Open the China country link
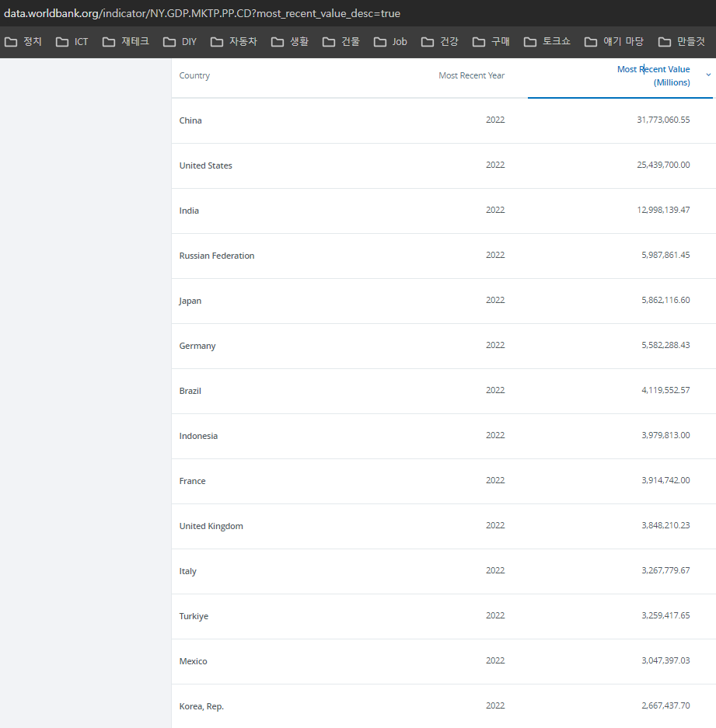716x728 pixels. click(x=190, y=120)
